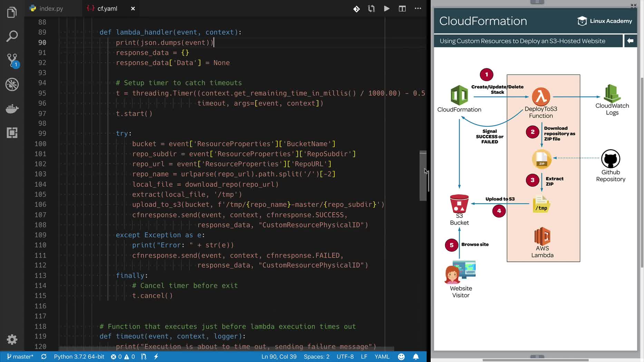
Task: Open the Extensions view icon
Action: coord(12,133)
